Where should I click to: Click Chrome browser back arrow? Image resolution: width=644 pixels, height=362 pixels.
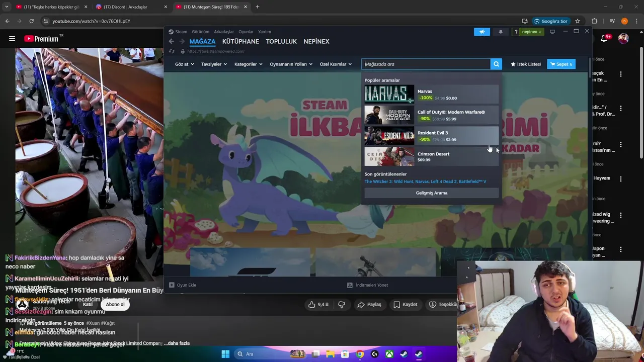[7, 21]
